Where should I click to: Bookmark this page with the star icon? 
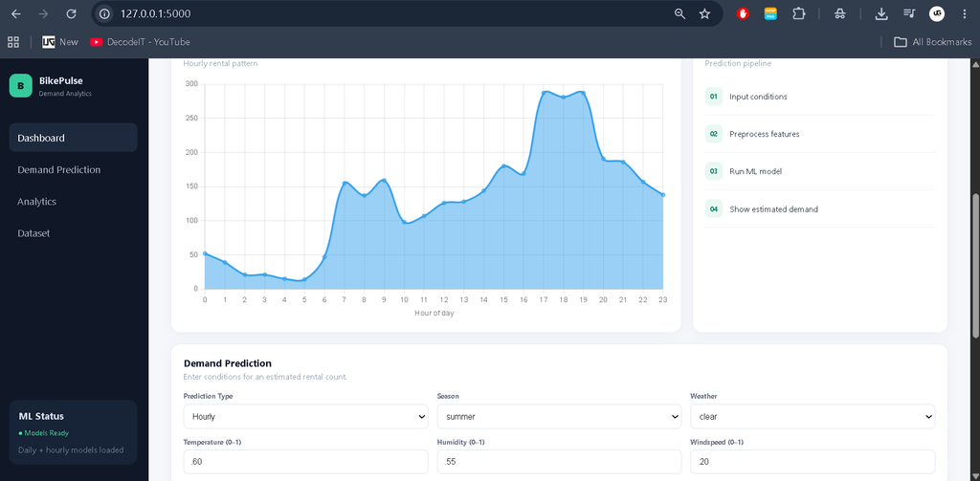click(705, 13)
